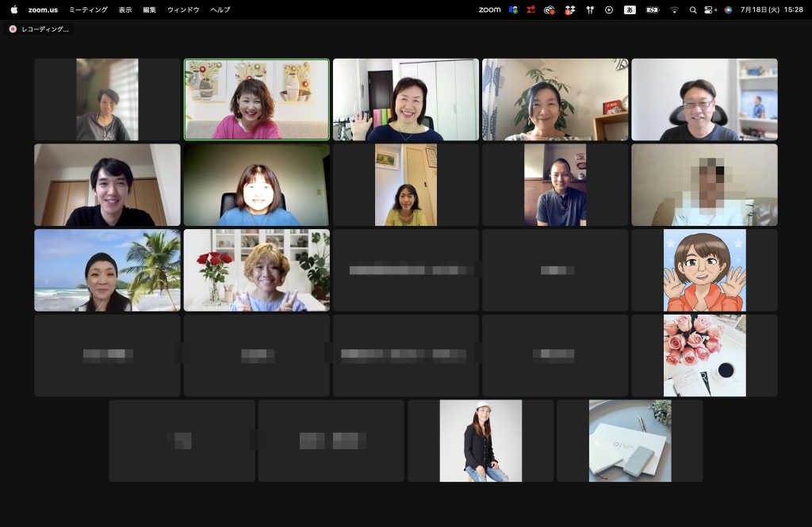Image resolution: width=812 pixels, height=527 pixels.
Task: Open the Dropbox menu bar icon
Action: point(569,10)
